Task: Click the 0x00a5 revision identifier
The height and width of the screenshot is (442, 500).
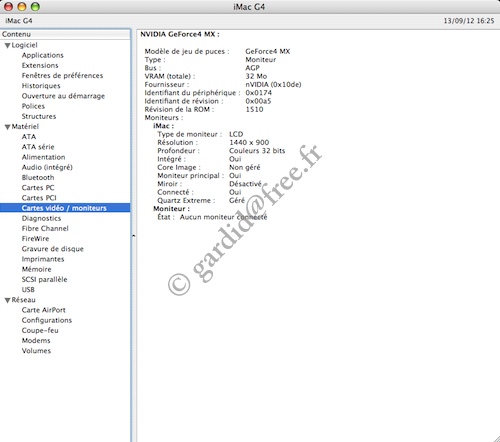Action: point(258,101)
